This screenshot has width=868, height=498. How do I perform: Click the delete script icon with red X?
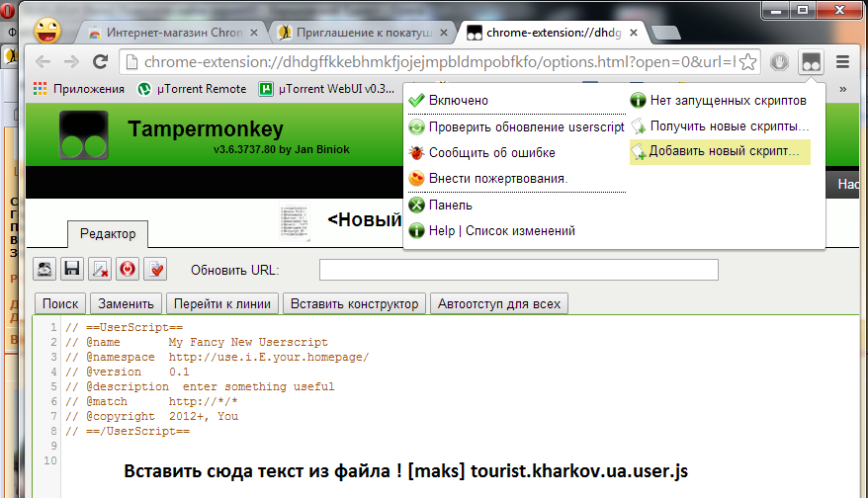pyautogui.click(x=100, y=269)
